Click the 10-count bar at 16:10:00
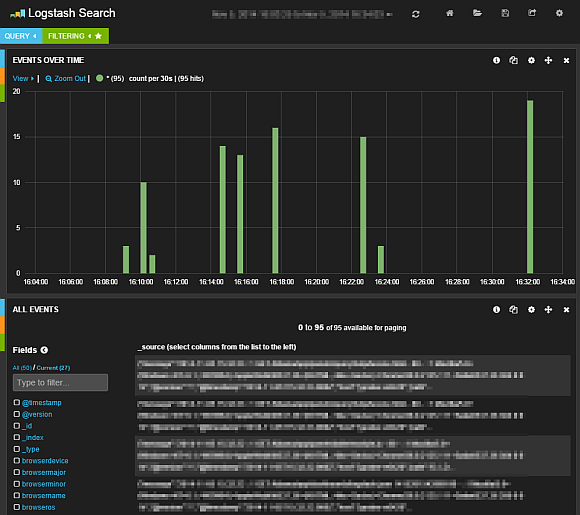Viewport: 580px width, 515px height. click(x=144, y=228)
